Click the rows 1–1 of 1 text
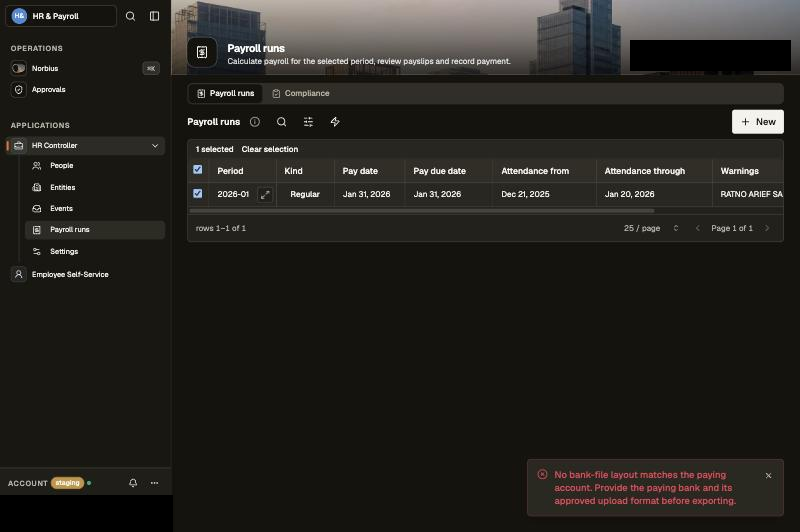800x532 pixels. coord(221,229)
